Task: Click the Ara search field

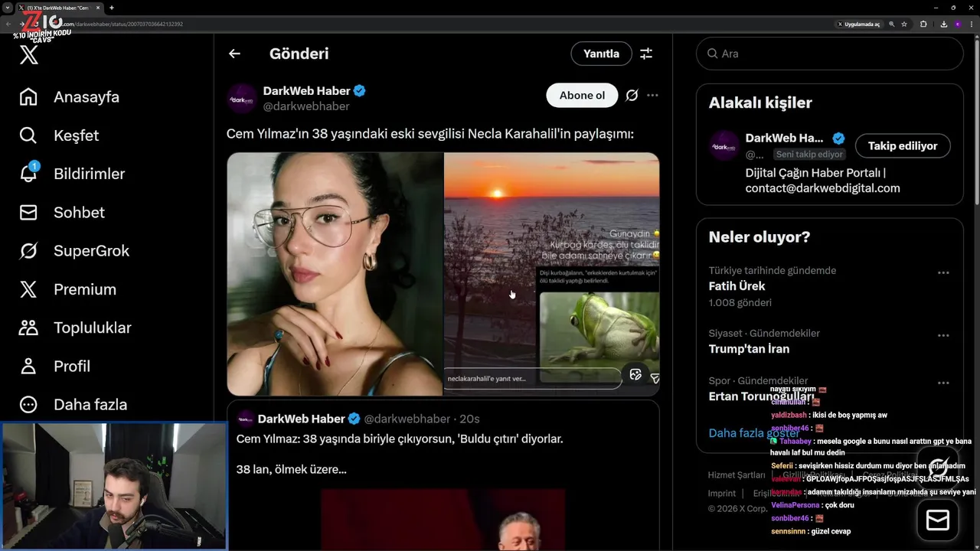Action: (x=830, y=54)
